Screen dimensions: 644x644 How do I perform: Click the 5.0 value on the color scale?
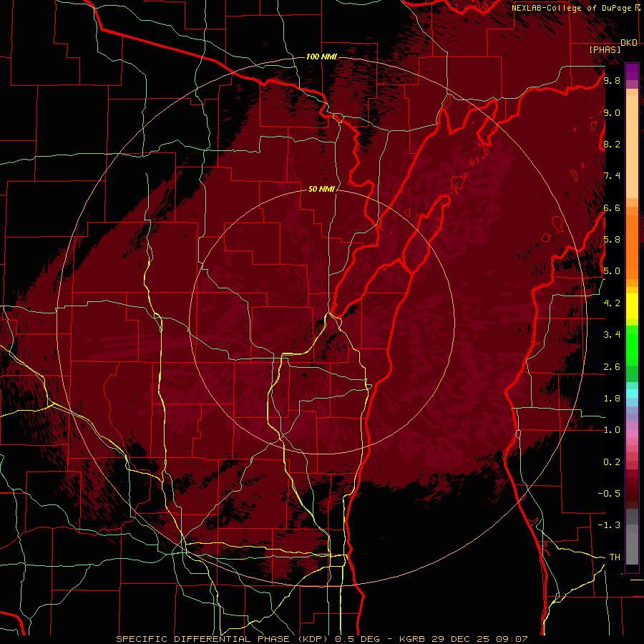coord(612,271)
